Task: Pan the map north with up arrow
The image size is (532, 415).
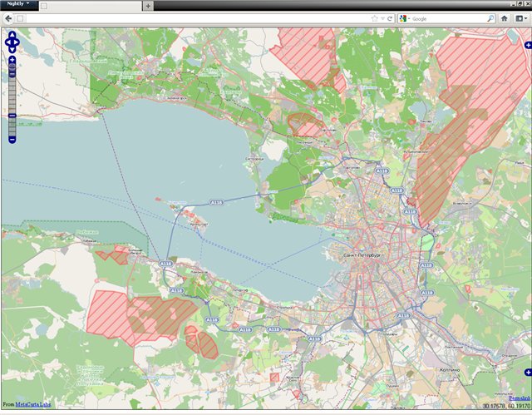Action: pyautogui.click(x=12, y=34)
